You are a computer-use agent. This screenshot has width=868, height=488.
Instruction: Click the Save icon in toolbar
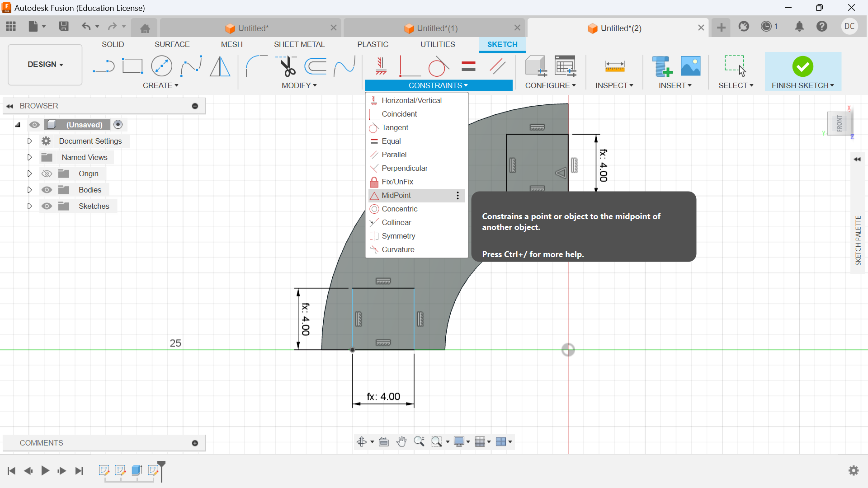point(64,27)
